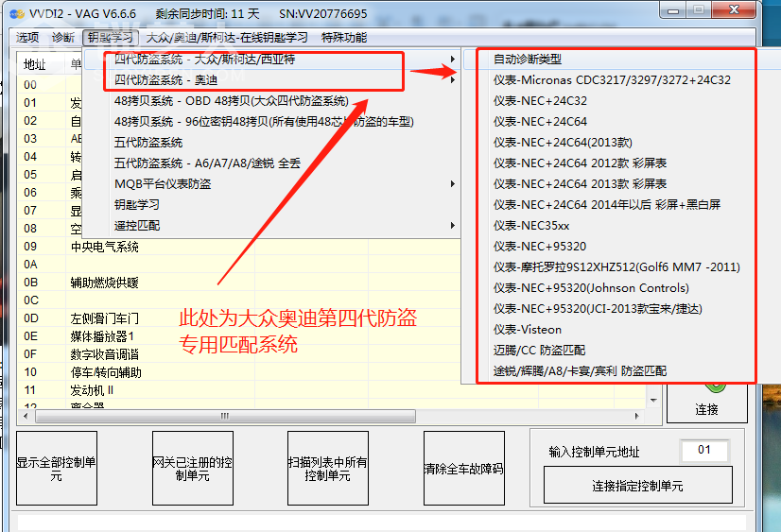Click 扫描列表中所有控制单元 button
The height and width of the screenshot is (532, 781).
tap(328, 469)
